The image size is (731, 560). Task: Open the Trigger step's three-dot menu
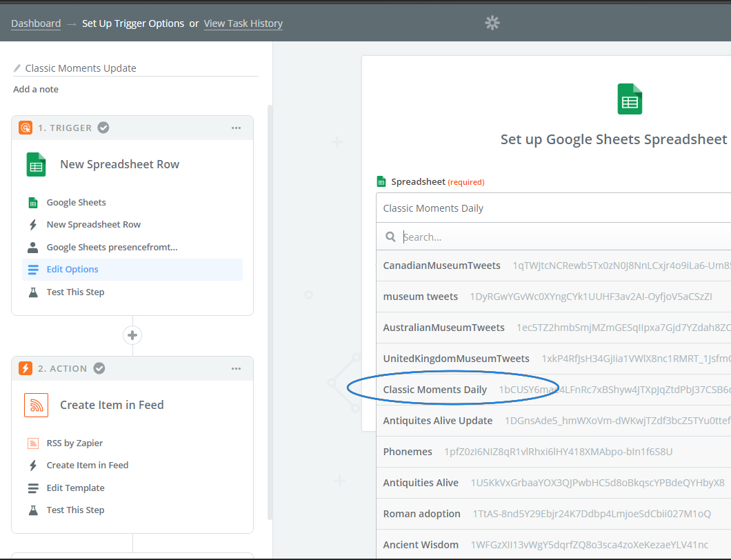[x=237, y=128]
